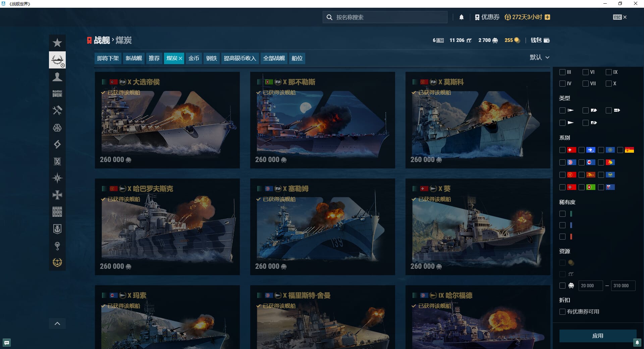The image size is (644, 349).
Task: Switch to the 钢铁 filter tab
Action: coord(211,58)
